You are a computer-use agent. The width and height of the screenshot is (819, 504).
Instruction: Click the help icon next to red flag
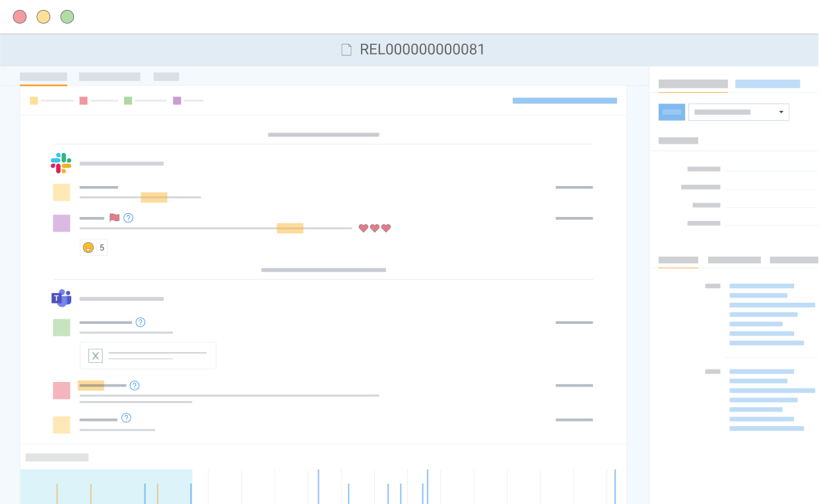(129, 218)
